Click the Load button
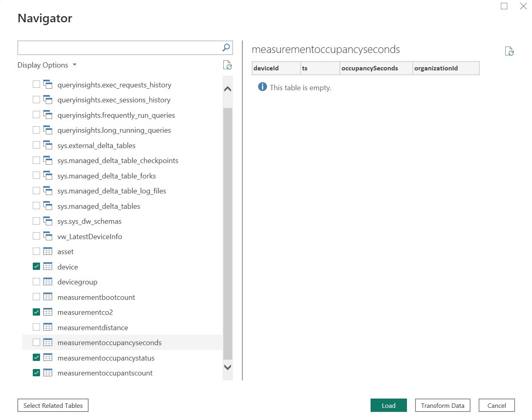The image size is (532, 420). (x=388, y=405)
